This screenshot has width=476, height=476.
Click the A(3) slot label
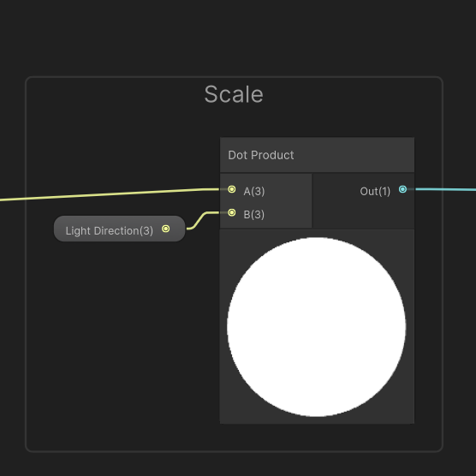pyautogui.click(x=254, y=191)
